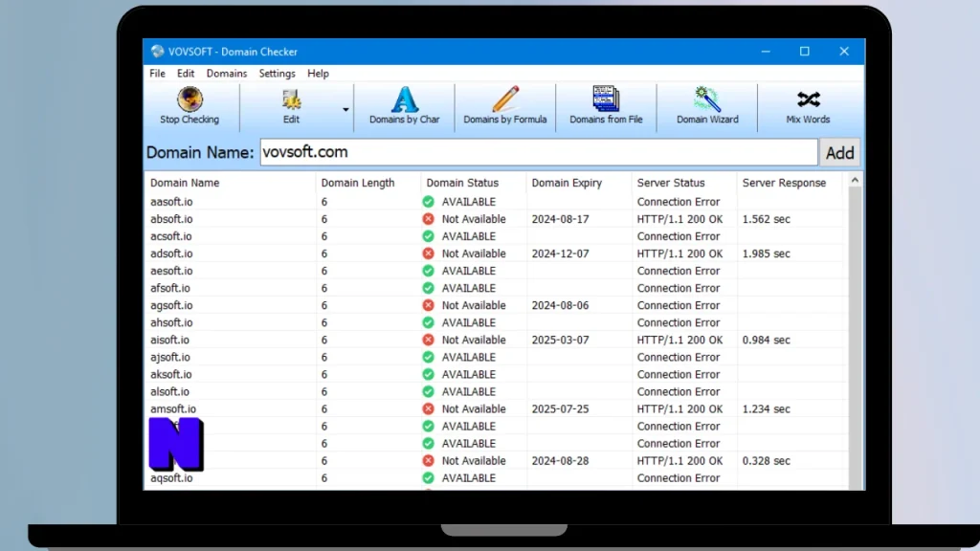Select the aqsoft.io domain name
The width and height of the screenshot is (980, 551).
pos(171,478)
